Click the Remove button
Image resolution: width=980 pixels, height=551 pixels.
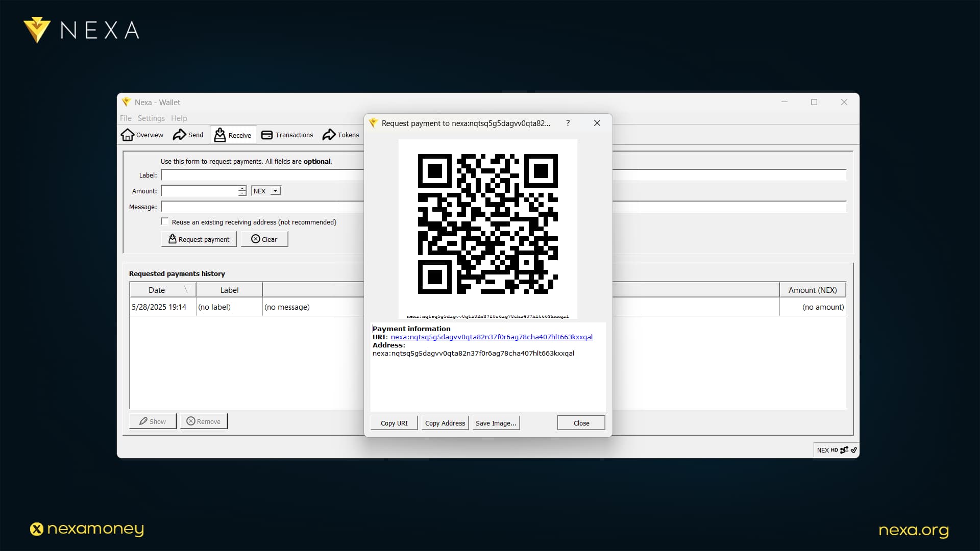point(204,421)
